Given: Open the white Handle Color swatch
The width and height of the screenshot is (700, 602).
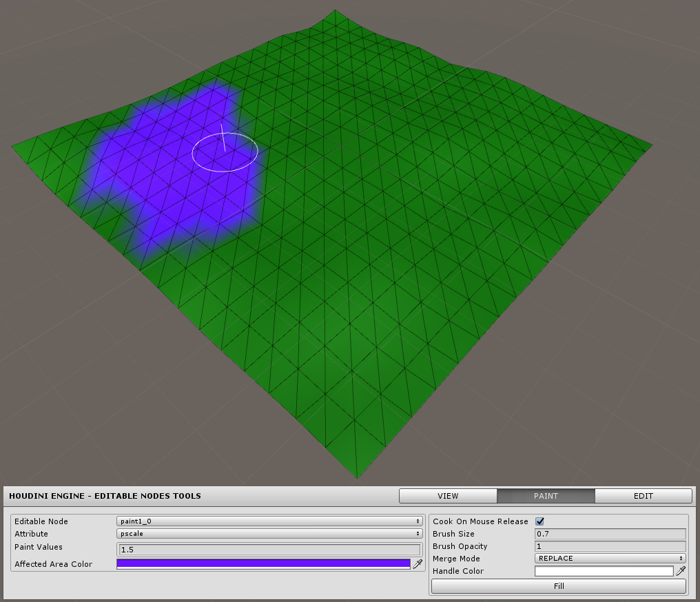Looking at the screenshot, I should (x=604, y=571).
